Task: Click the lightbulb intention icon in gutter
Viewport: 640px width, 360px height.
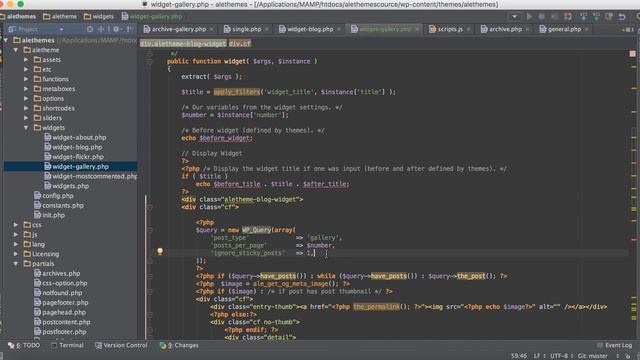Action: click(x=160, y=251)
